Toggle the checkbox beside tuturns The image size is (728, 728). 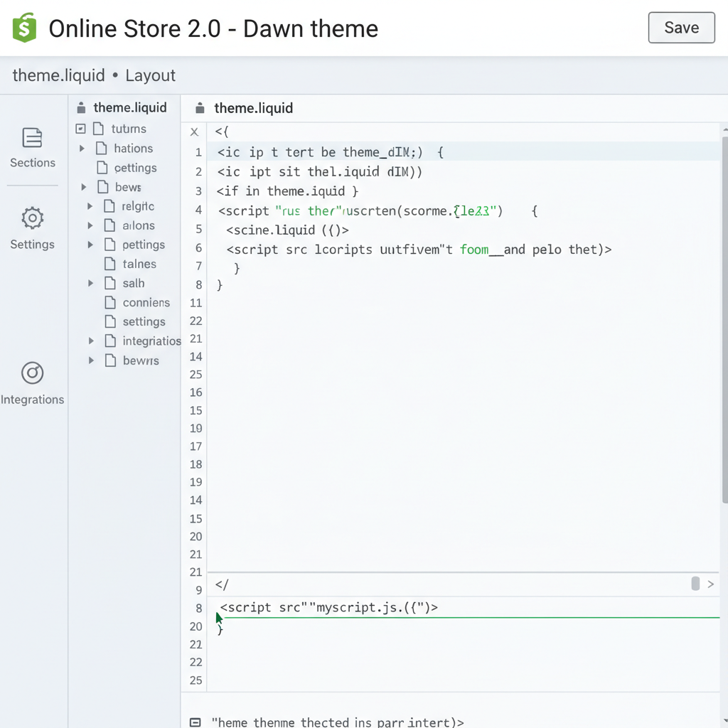tap(80, 129)
